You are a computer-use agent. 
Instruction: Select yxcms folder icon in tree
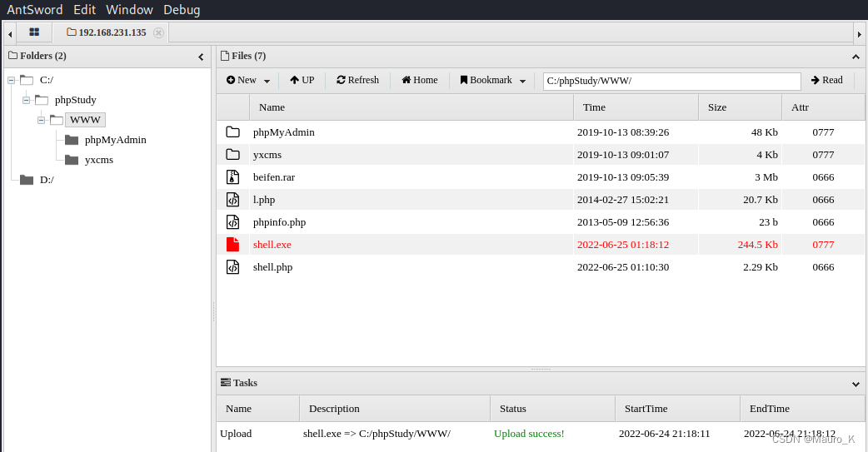72,159
